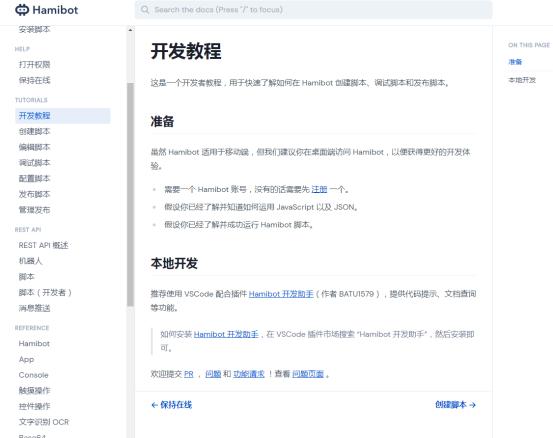Viewport: 553px width, 438px height.
Task: Click the 注册 link
Action: tap(319, 189)
